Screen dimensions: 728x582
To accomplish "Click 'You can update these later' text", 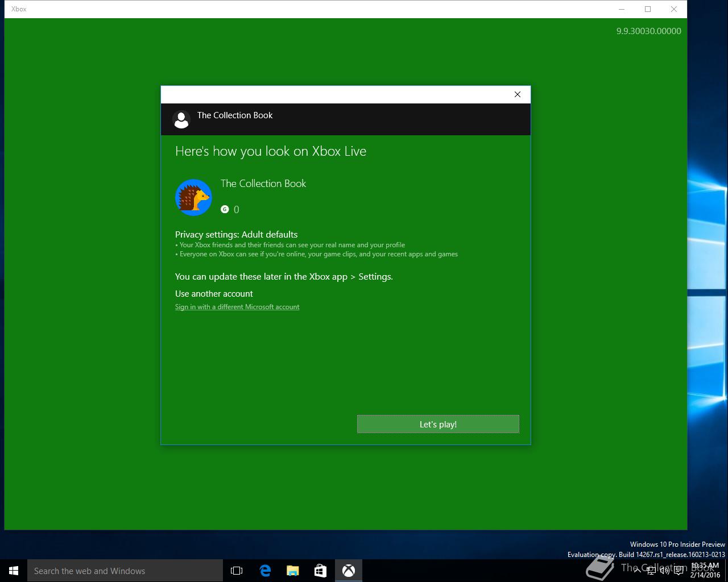I will click(284, 277).
